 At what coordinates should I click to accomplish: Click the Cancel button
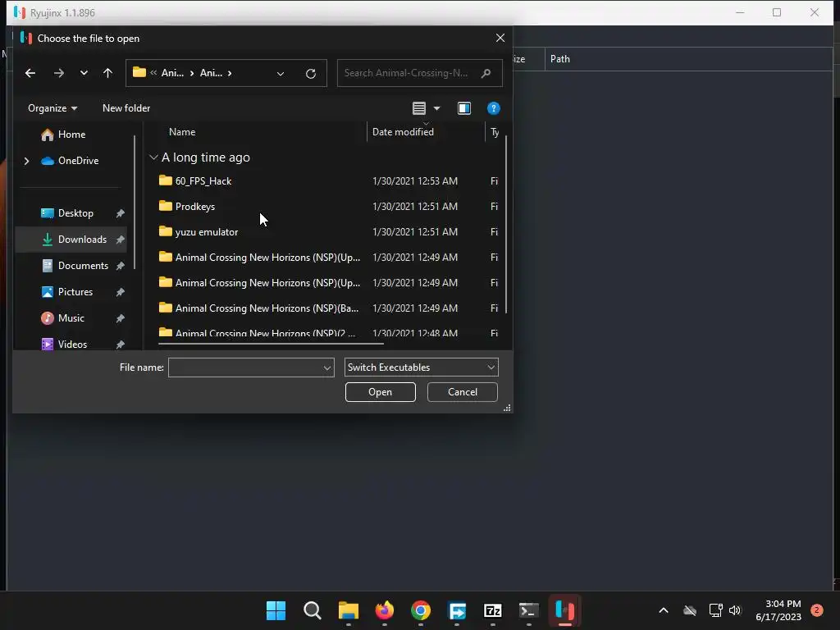coord(463,392)
